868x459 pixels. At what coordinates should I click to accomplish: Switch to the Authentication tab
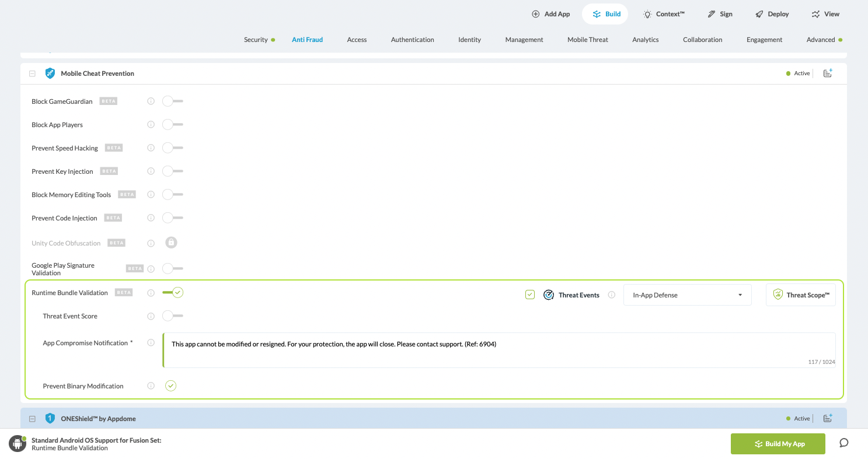click(412, 40)
